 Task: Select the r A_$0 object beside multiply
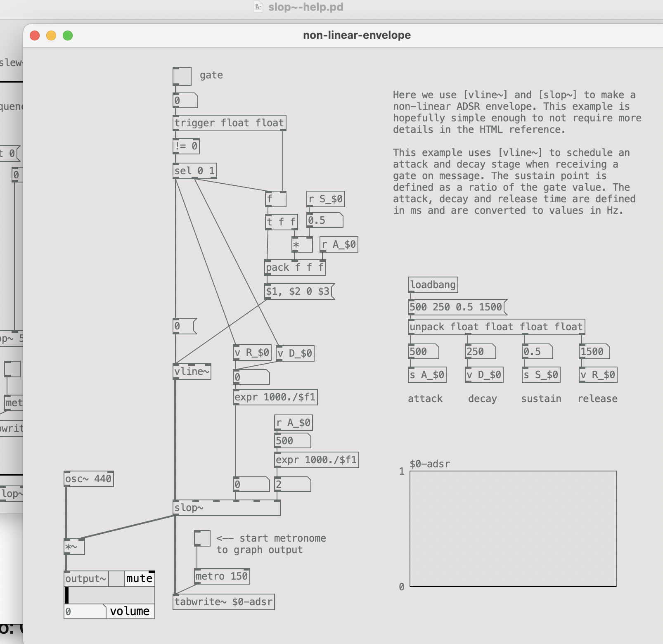pos(339,244)
